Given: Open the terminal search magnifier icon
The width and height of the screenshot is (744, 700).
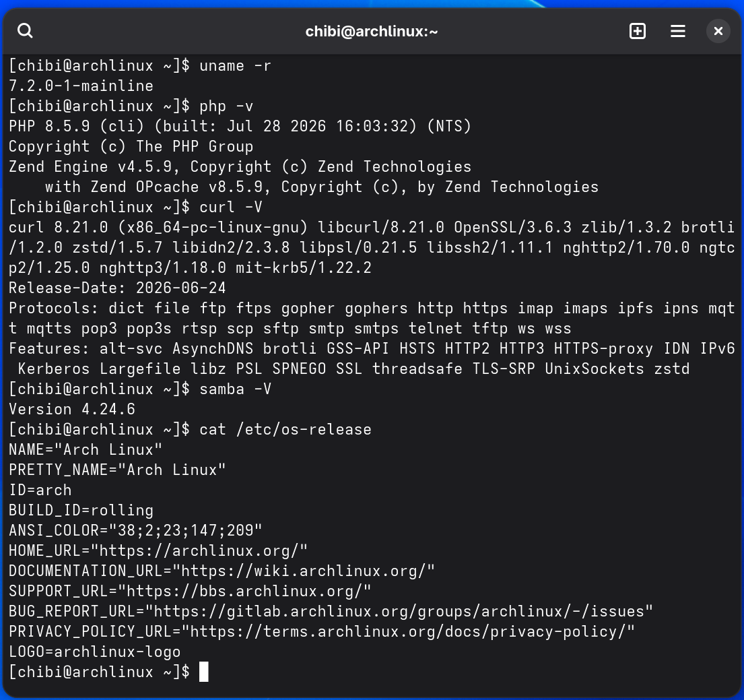Looking at the screenshot, I should tap(25, 31).
